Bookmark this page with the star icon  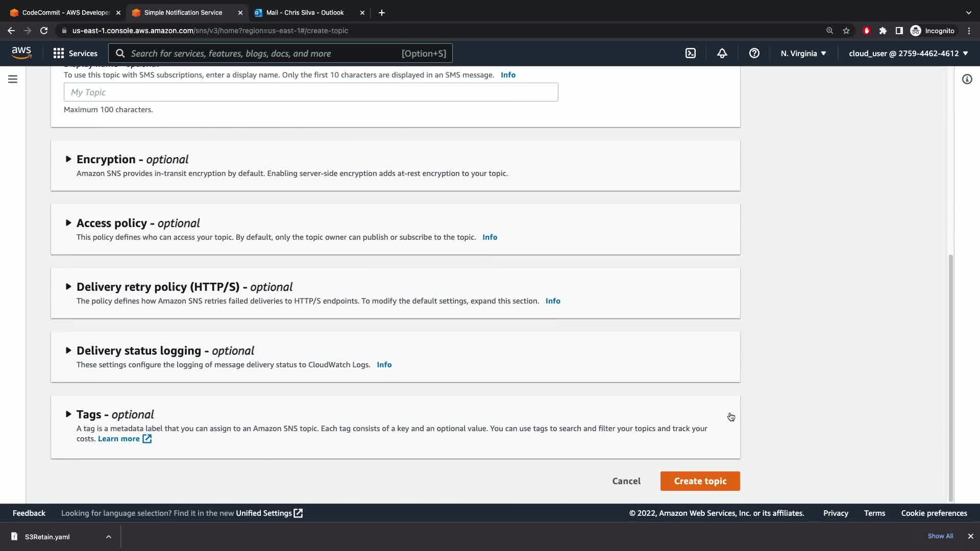tap(846, 31)
